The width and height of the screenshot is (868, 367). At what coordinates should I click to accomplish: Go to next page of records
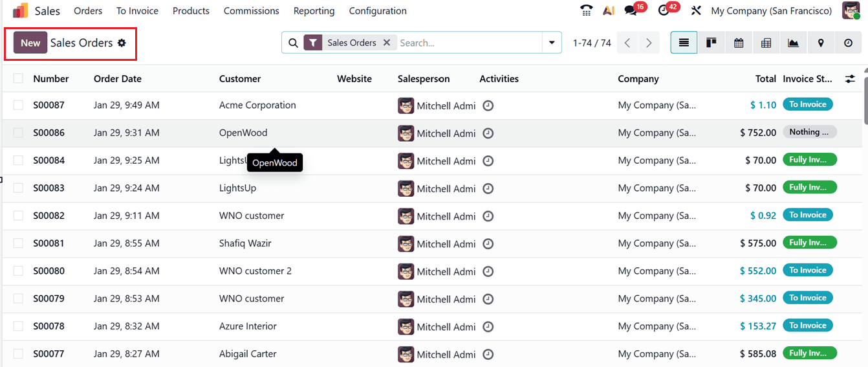pyautogui.click(x=649, y=43)
